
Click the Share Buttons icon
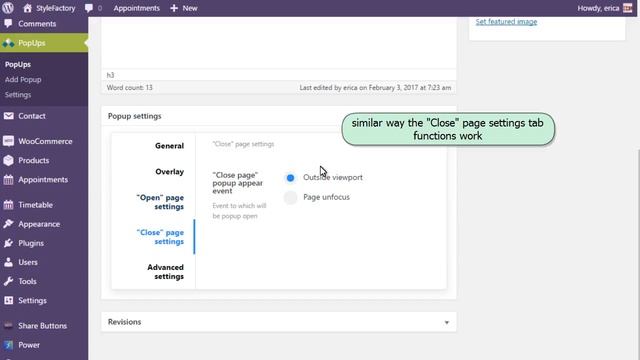coord(8,326)
